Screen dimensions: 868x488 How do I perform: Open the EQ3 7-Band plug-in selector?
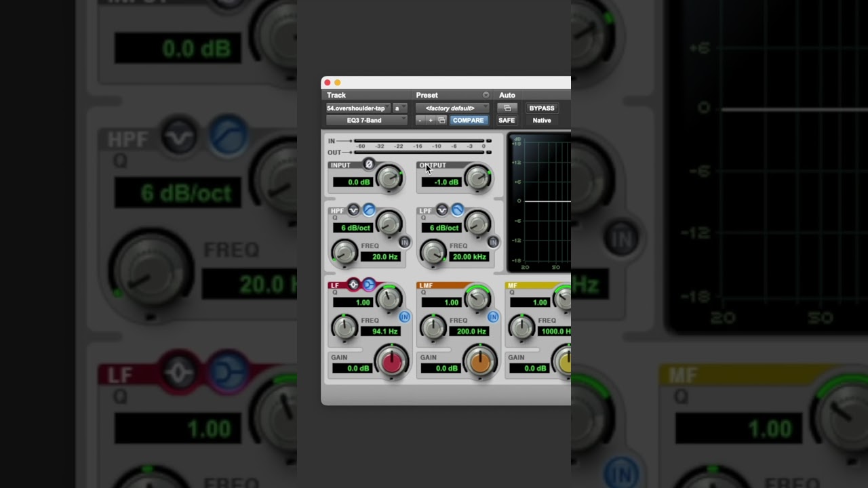pos(367,120)
